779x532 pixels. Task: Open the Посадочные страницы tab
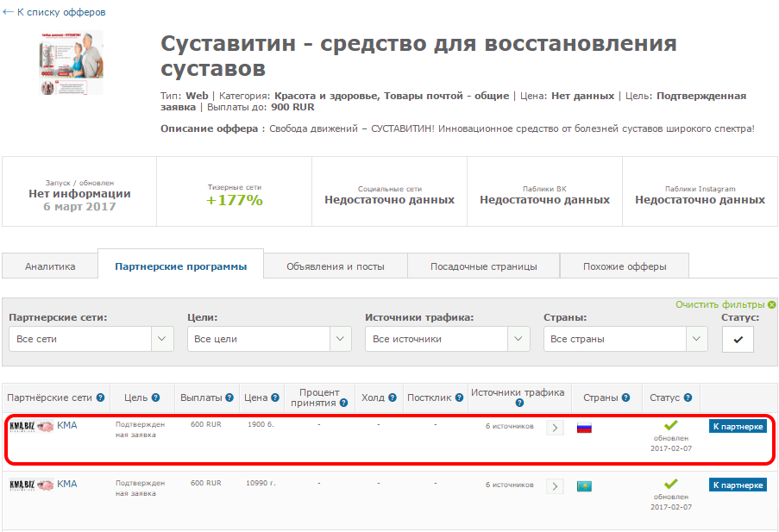(483, 266)
